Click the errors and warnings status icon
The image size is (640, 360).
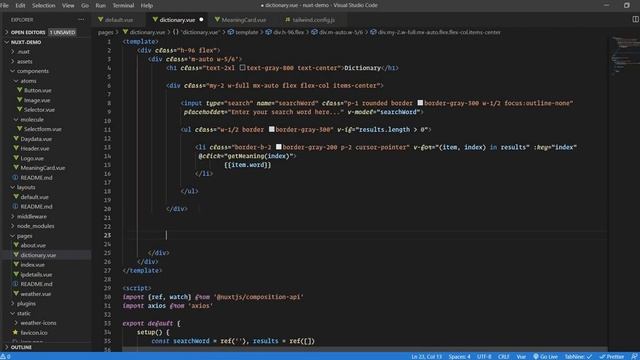[5, 356]
